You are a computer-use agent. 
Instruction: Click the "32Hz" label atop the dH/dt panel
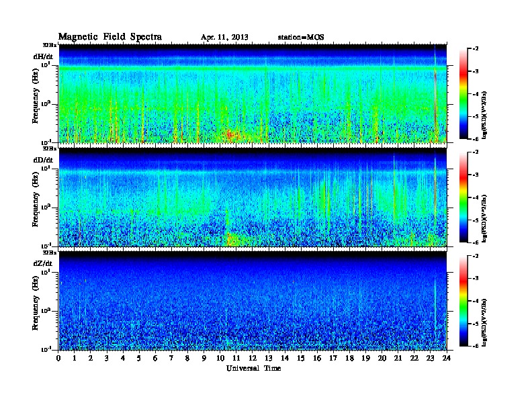coord(50,45)
